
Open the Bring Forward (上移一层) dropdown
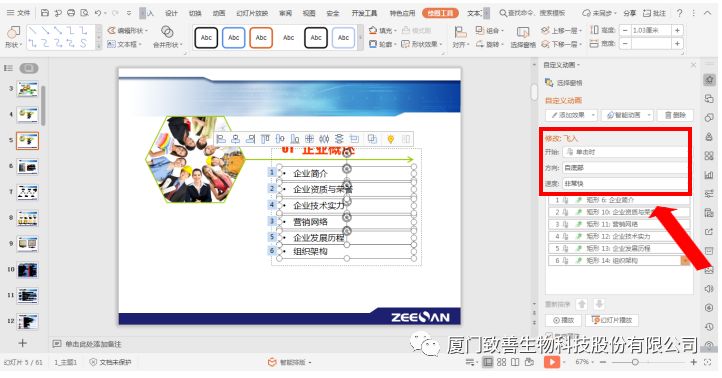(561, 30)
